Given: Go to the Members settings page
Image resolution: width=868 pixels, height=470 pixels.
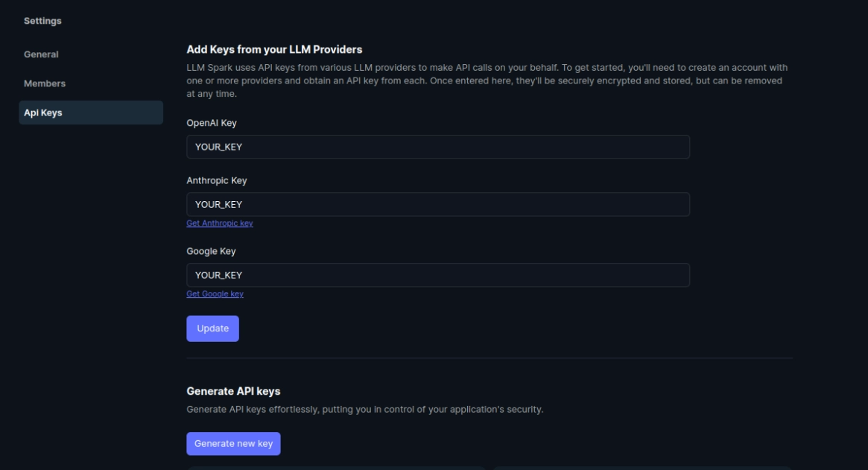Looking at the screenshot, I should pyautogui.click(x=45, y=83).
